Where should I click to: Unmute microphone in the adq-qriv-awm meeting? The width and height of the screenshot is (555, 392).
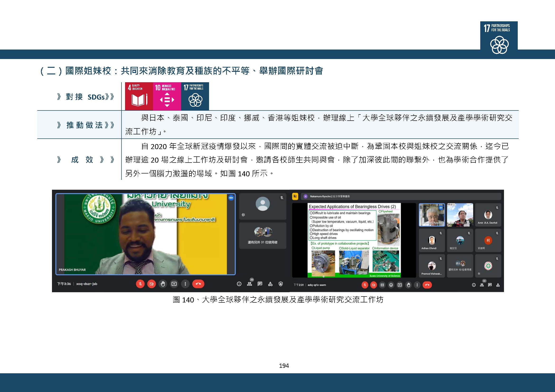pos(365,285)
